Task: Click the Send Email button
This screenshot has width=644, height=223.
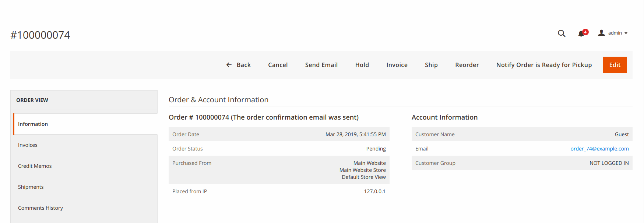Action: [321, 65]
